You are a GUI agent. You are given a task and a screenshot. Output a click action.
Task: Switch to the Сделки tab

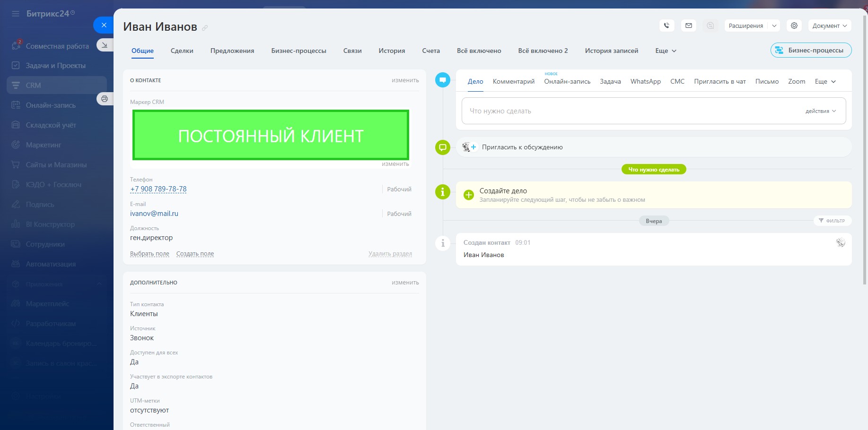[x=182, y=51]
